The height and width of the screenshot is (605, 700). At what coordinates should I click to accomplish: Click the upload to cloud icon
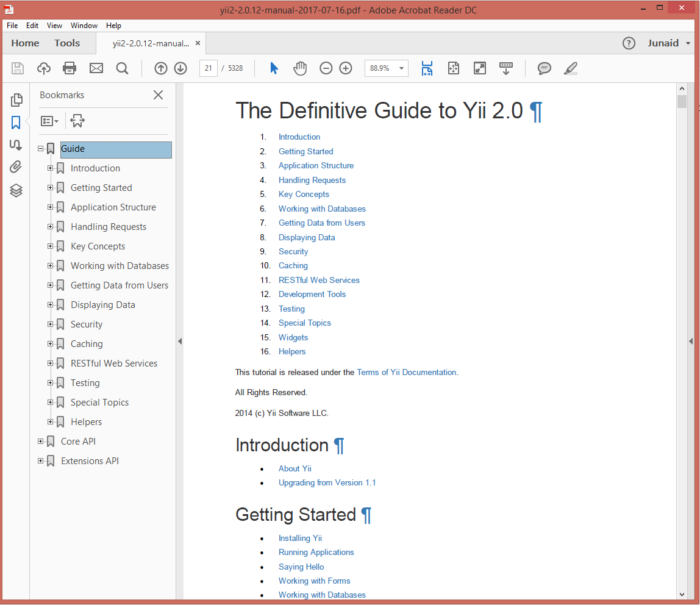coord(44,68)
